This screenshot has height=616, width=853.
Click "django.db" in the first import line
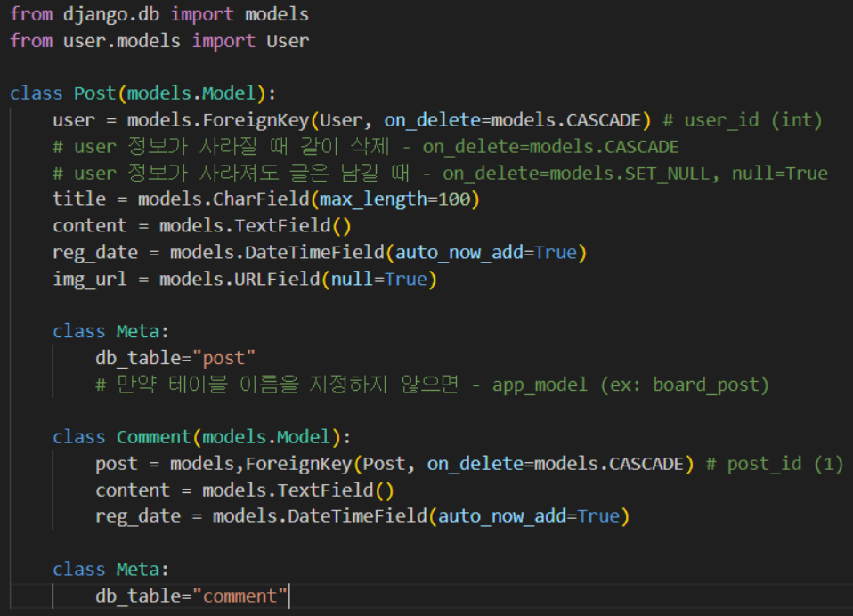[x=111, y=14]
